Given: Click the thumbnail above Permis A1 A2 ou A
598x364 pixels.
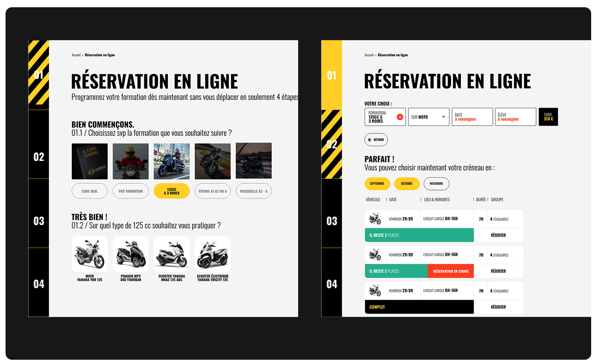Looking at the screenshot, I should tap(213, 161).
